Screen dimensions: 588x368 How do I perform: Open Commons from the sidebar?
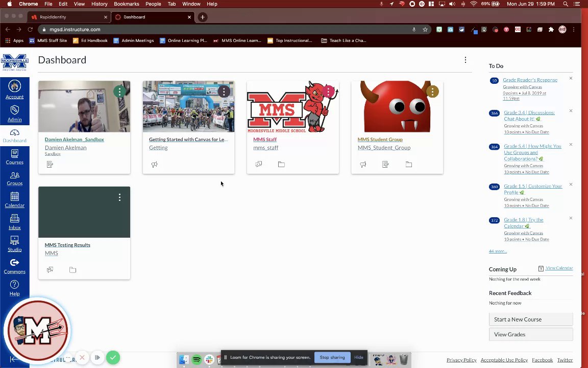click(x=15, y=266)
